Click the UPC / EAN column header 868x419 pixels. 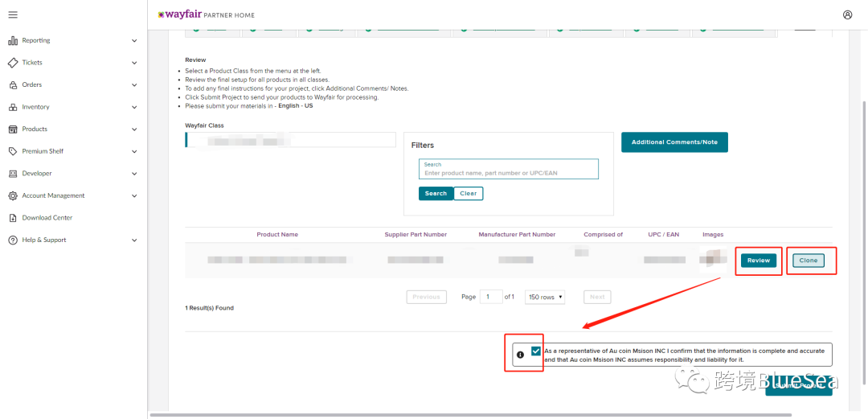tap(664, 235)
